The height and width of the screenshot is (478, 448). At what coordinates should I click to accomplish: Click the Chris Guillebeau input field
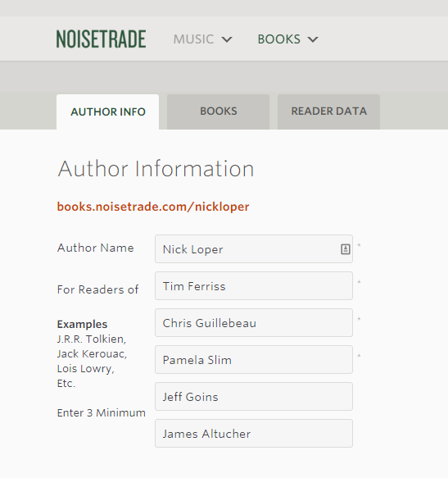[x=254, y=323]
